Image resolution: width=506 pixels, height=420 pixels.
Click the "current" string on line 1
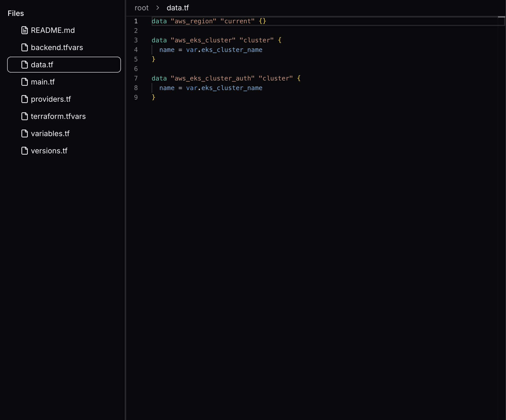coord(237,21)
